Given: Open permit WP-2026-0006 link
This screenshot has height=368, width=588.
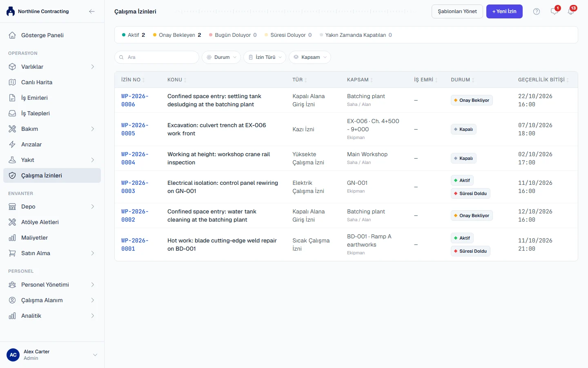Looking at the screenshot, I should click(x=135, y=100).
